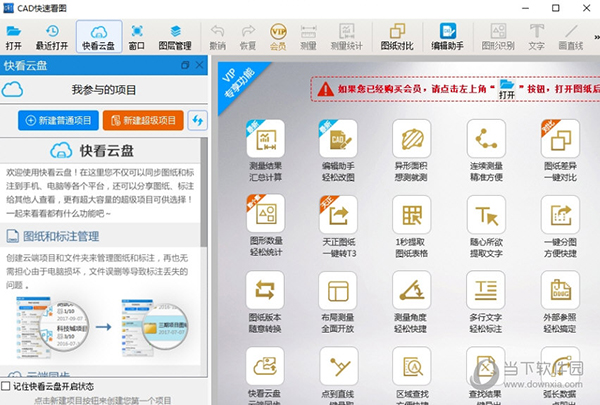This screenshot has width=600, height=405.
Task: Close the 快看云盘 side panel
Action: click(x=199, y=65)
